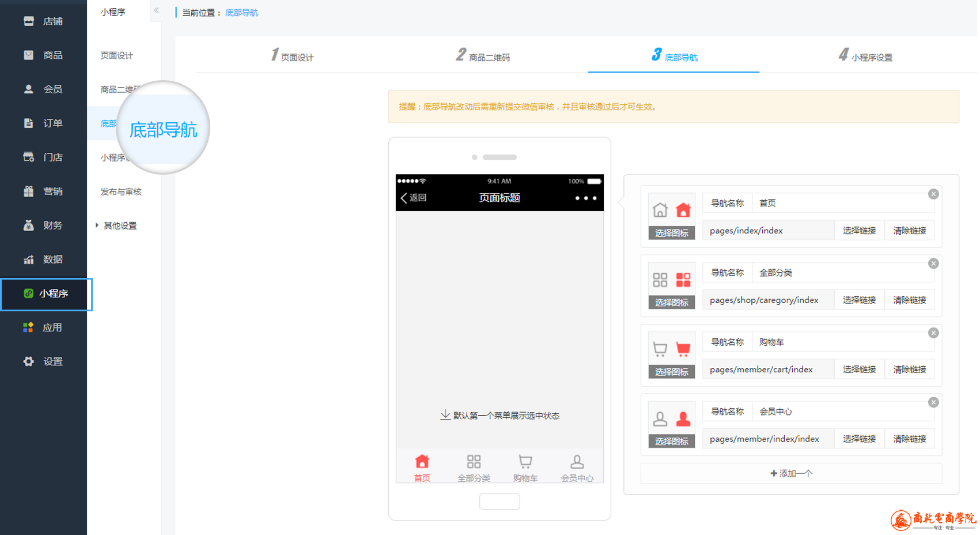Click 选择链接 for pages/shop/caregory/index
The image size is (980, 535).
(x=859, y=300)
